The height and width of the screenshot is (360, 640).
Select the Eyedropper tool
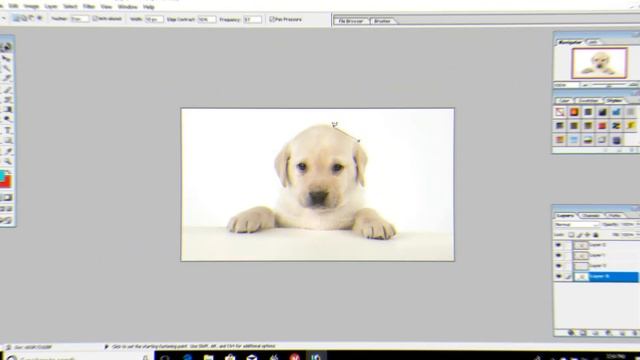click(x=8, y=151)
